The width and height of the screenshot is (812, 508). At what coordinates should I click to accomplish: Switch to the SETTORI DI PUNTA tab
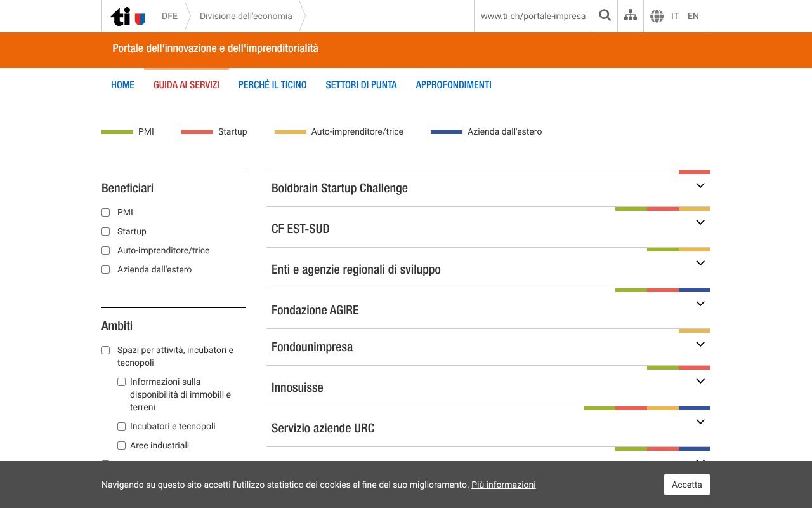[361, 84]
